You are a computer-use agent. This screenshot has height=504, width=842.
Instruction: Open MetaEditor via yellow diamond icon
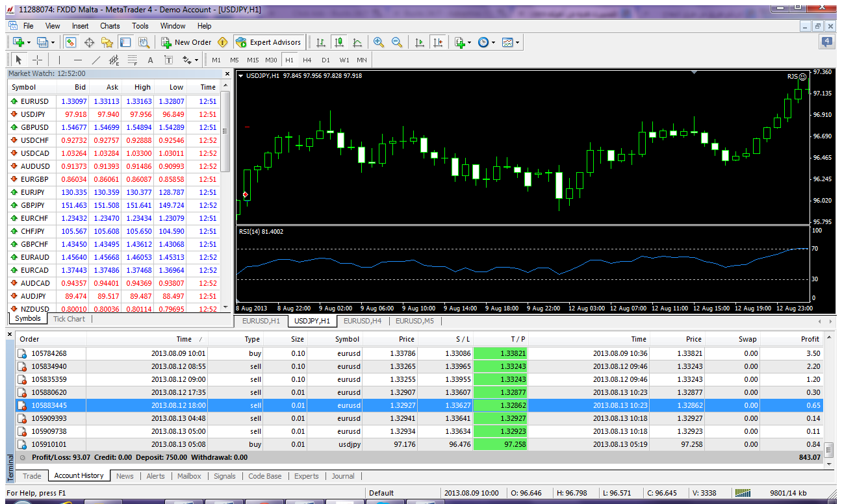[x=223, y=42]
